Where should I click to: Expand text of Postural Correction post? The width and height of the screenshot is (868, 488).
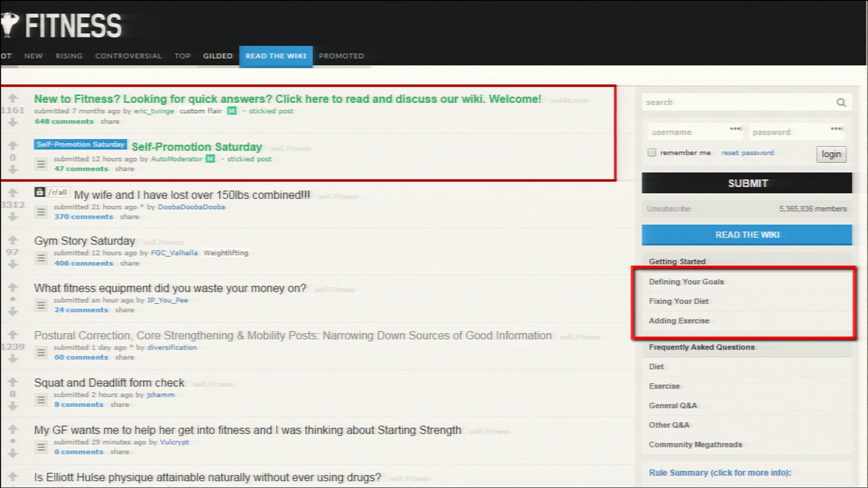click(x=41, y=352)
